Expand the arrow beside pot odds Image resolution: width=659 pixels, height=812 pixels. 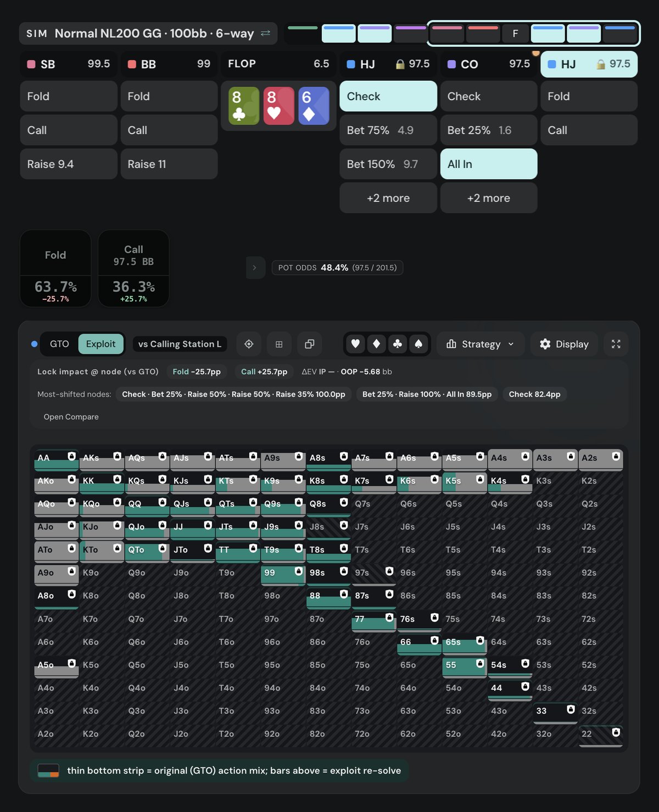click(255, 268)
